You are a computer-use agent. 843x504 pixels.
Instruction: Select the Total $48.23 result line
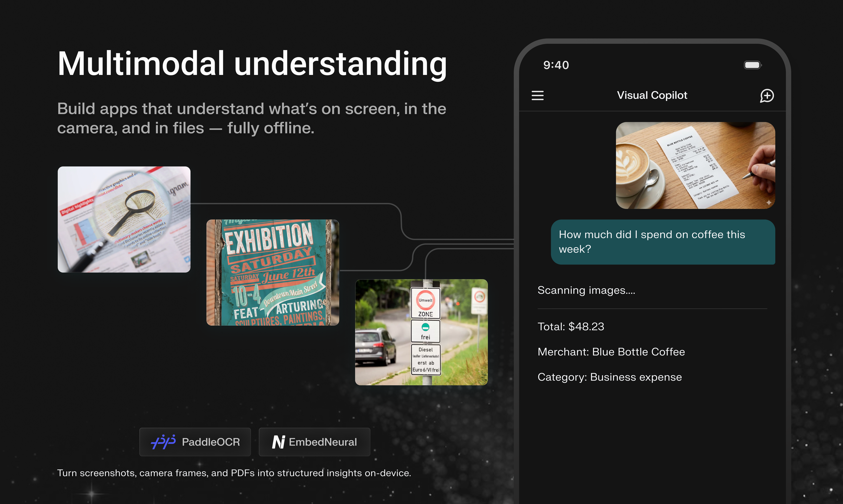(571, 326)
